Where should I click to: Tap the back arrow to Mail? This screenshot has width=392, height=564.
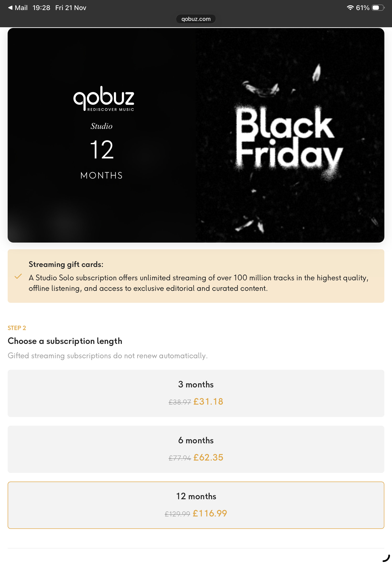10,8
